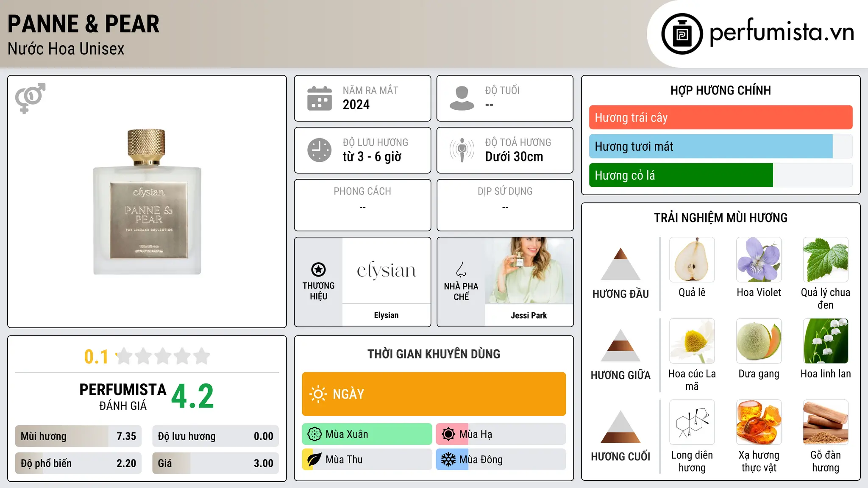Click the sillage icon beside Độ toả hương
868x488 pixels.
pos(462,150)
